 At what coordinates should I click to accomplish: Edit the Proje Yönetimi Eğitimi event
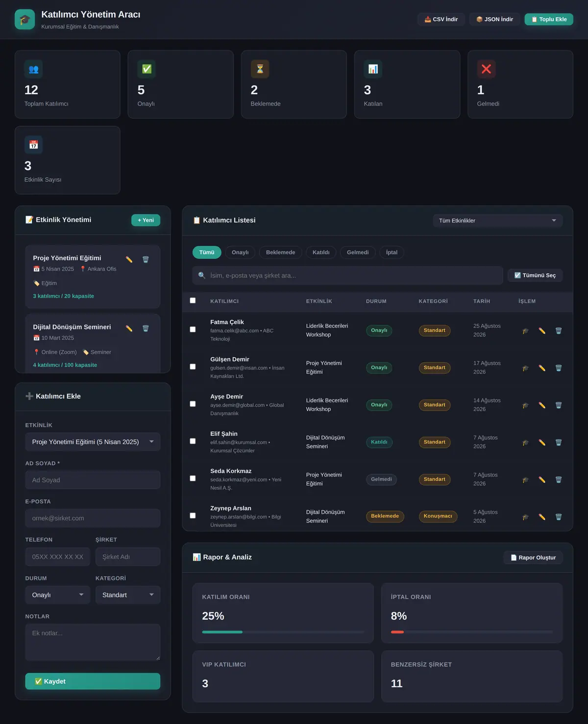pyautogui.click(x=129, y=259)
